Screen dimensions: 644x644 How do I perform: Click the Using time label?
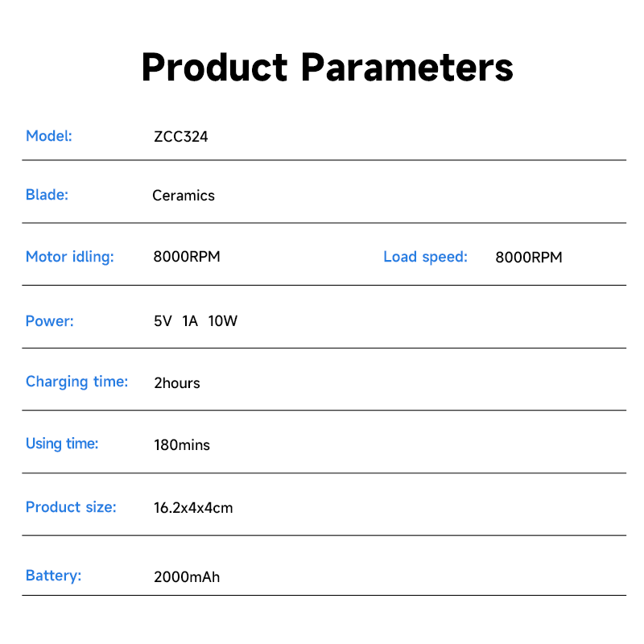coord(62,444)
